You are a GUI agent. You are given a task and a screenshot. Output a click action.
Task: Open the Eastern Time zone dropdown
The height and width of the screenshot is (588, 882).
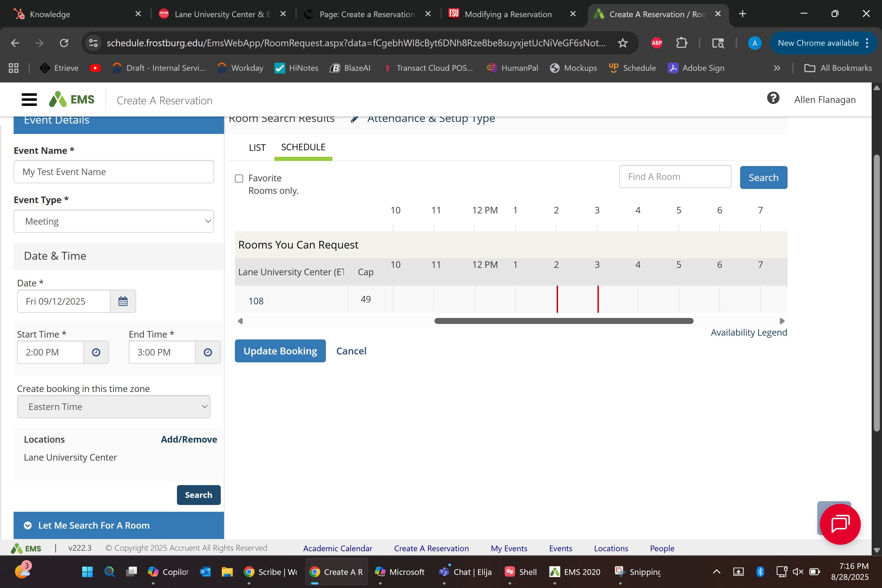pyautogui.click(x=114, y=406)
